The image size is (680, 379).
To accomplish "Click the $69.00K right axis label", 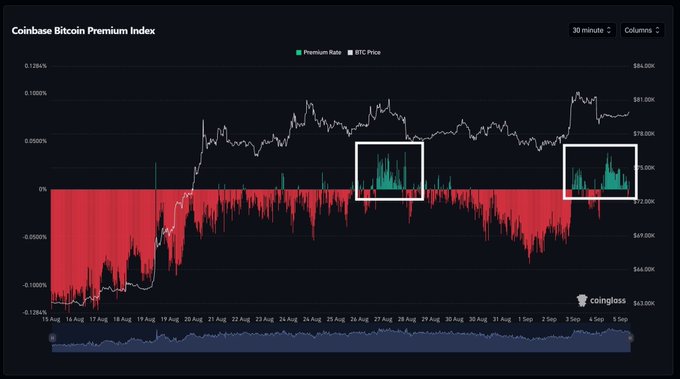I will (x=644, y=235).
